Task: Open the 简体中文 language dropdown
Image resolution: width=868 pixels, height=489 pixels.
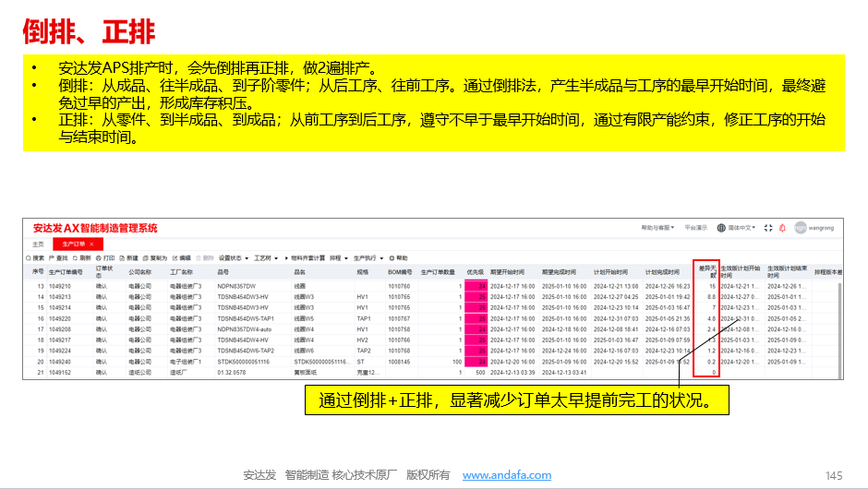Action: point(741,228)
